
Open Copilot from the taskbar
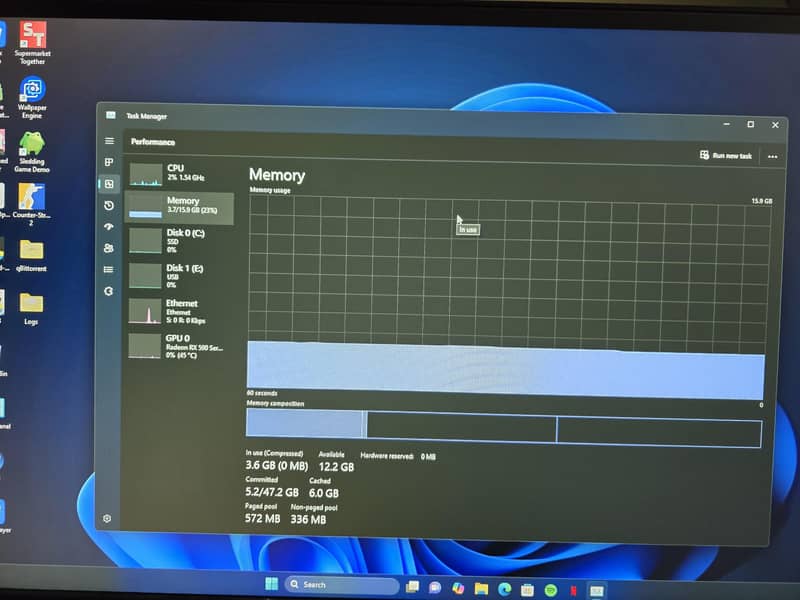458,589
